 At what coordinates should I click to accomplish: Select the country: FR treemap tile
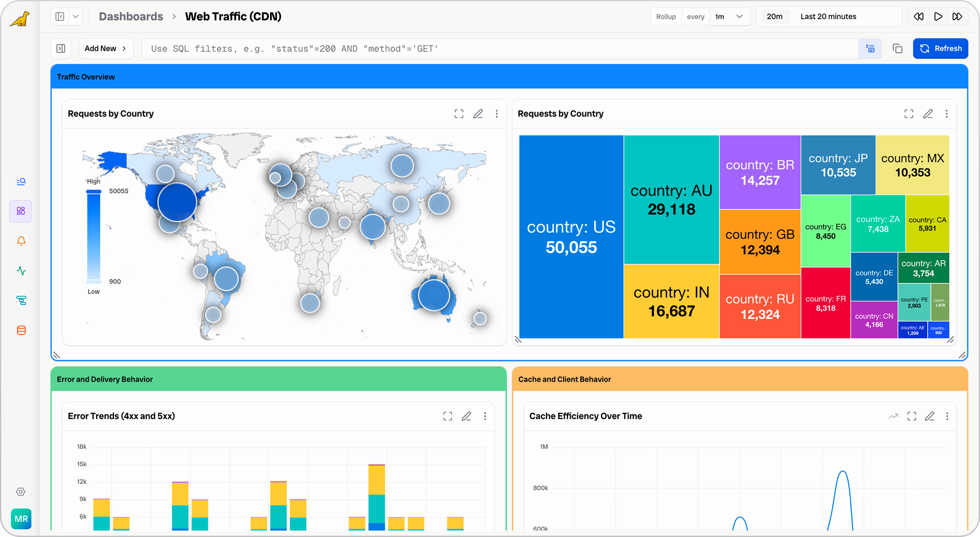point(826,303)
